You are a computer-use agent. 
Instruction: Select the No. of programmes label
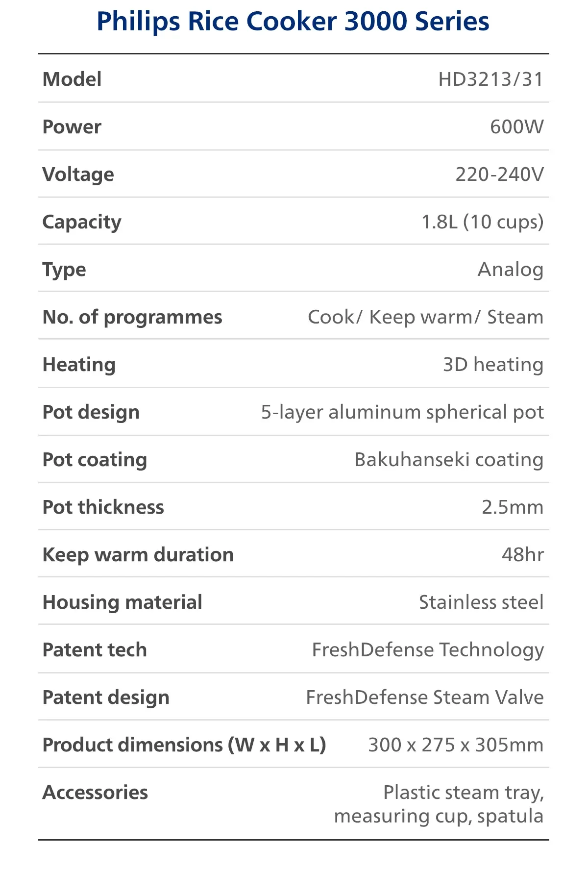coord(132,317)
